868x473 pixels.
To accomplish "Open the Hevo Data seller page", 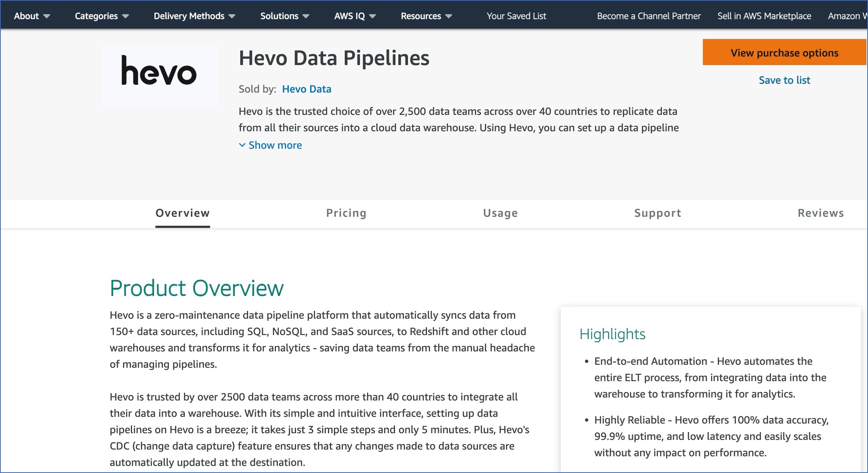I will coord(307,89).
